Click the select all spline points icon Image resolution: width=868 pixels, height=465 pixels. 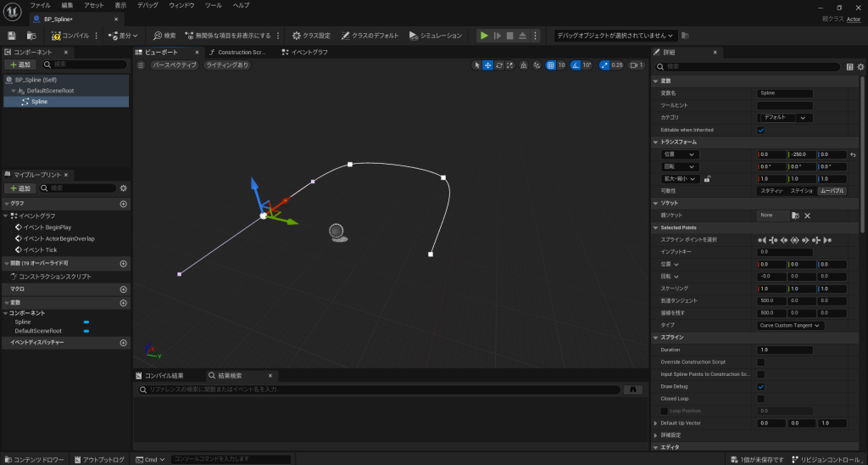click(x=794, y=240)
